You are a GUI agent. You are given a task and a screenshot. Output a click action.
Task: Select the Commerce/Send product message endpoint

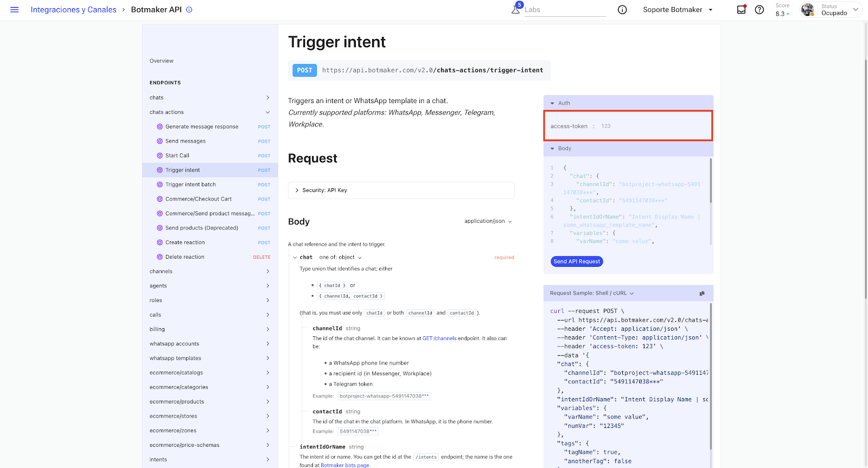click(x=210, y=214)
